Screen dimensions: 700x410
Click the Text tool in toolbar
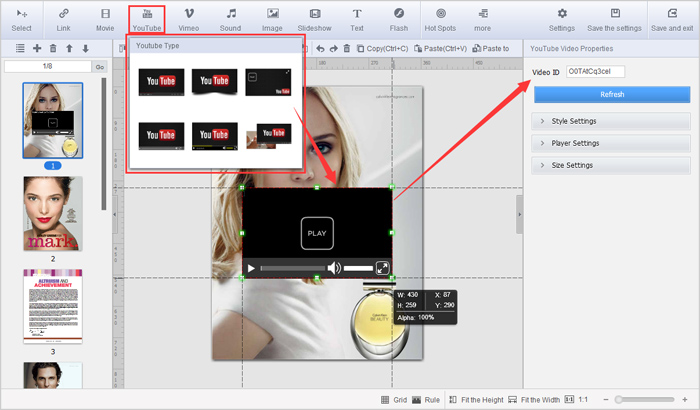[x=356, y=18]
